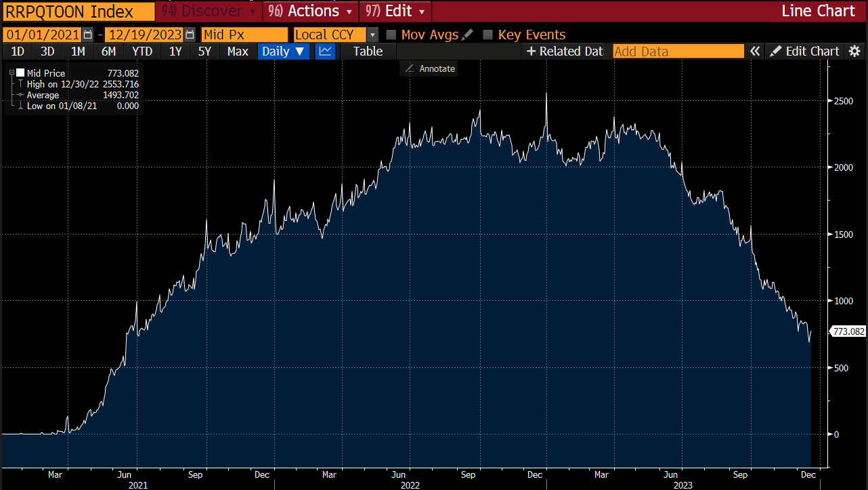This screenshot has width=868, height=490.
Task: Collapse the Mid Price legend tree
Action: [x=12, y=73]
